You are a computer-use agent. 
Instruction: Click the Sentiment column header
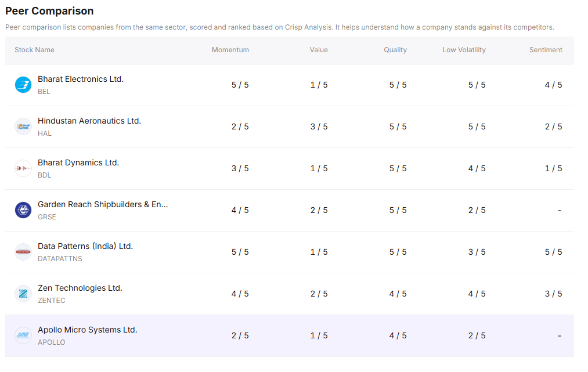click(546, 50)
